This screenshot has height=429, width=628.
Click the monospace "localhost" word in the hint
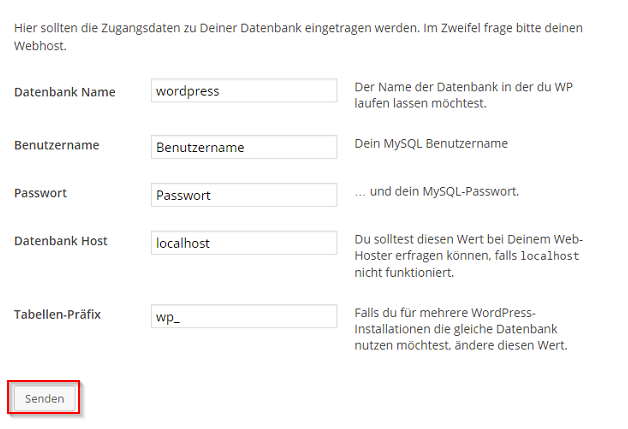point(553,256)
